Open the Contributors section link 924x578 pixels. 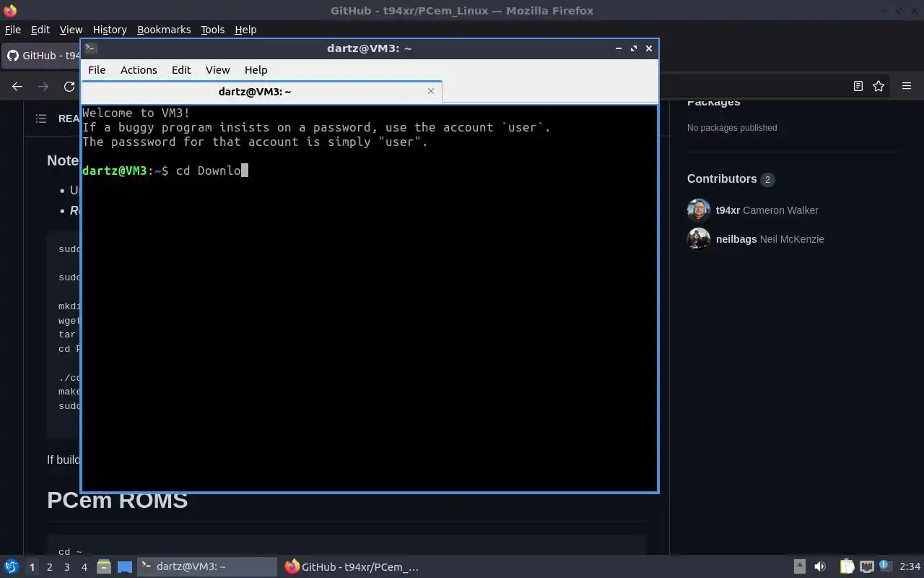pos(730,179)
